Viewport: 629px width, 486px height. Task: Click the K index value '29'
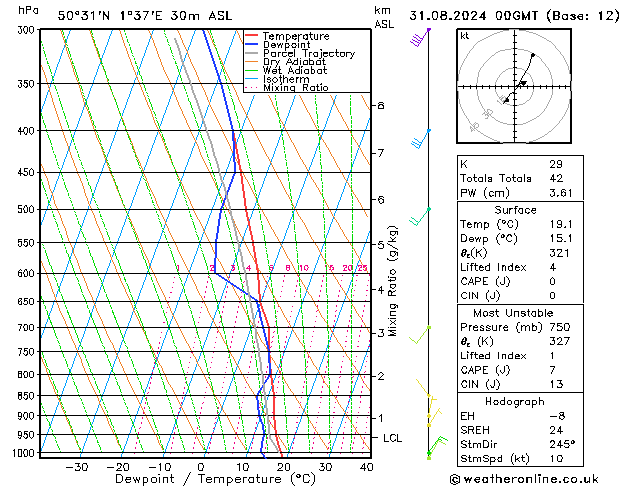(x=556, y=164)
